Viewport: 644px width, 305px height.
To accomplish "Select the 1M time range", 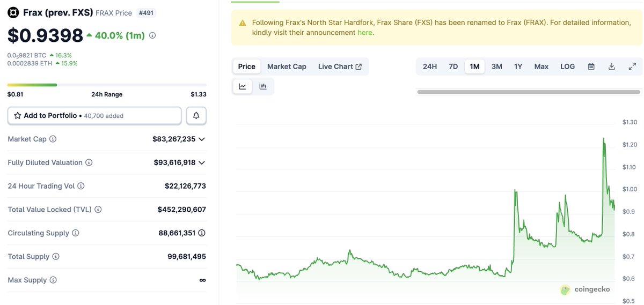I will pyautogui.click(x=474, y=66).
